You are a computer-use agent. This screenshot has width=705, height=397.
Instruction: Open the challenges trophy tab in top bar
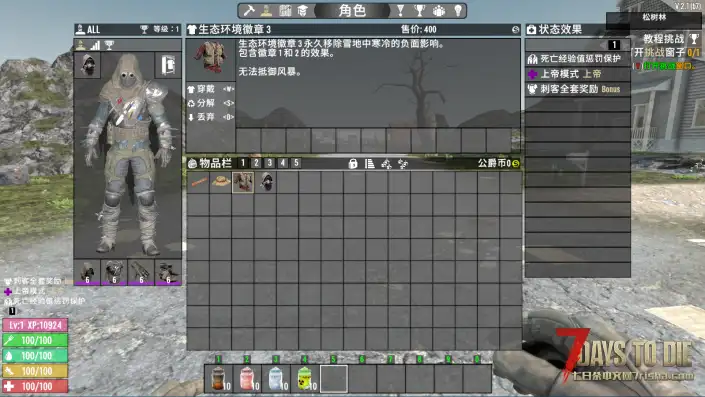[419, 10]
